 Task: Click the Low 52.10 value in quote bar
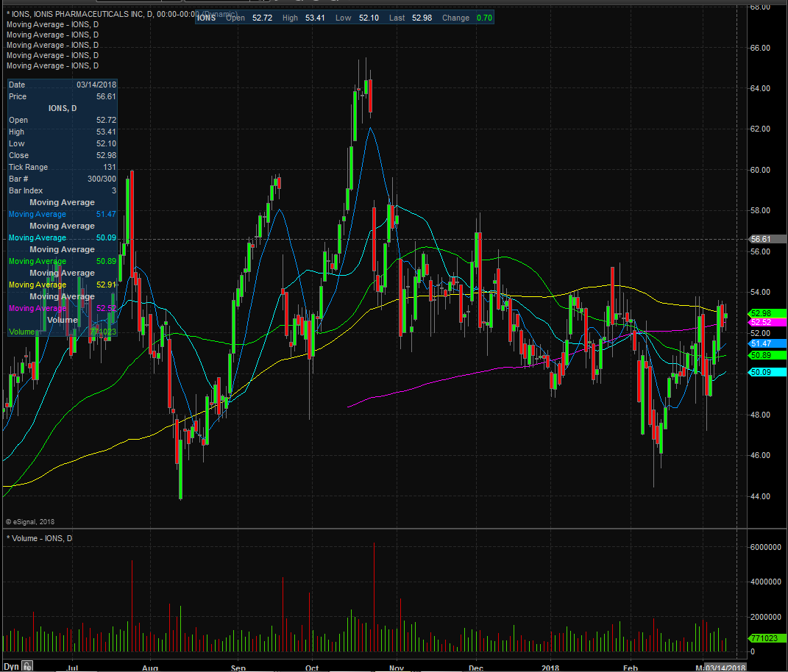(x=369, y=18)
